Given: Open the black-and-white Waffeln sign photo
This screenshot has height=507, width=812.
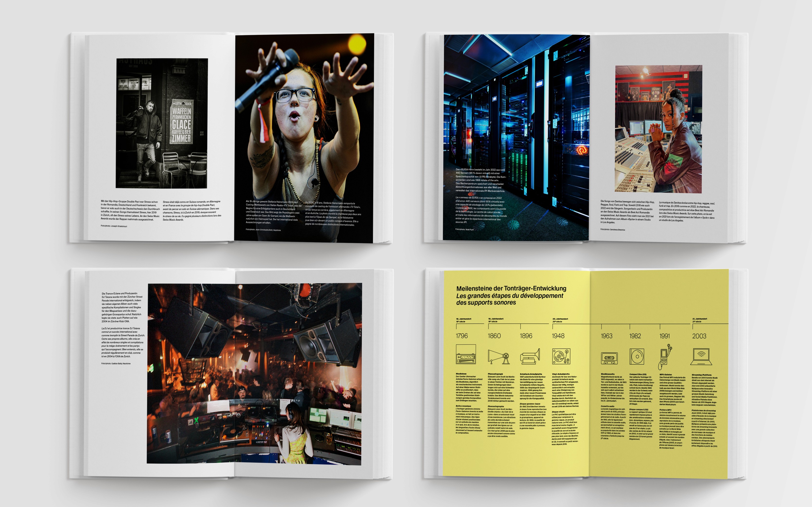Looking at the screenshot, I should [162, 123].
